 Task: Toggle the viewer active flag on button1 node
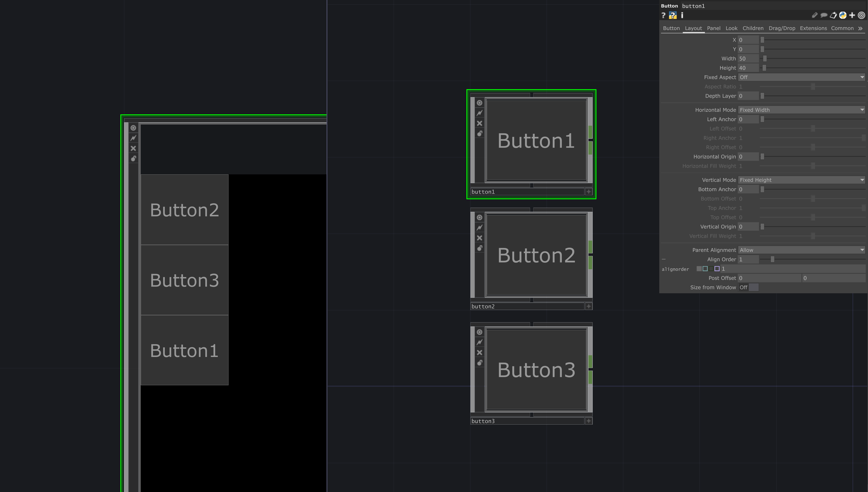point(480,103)
